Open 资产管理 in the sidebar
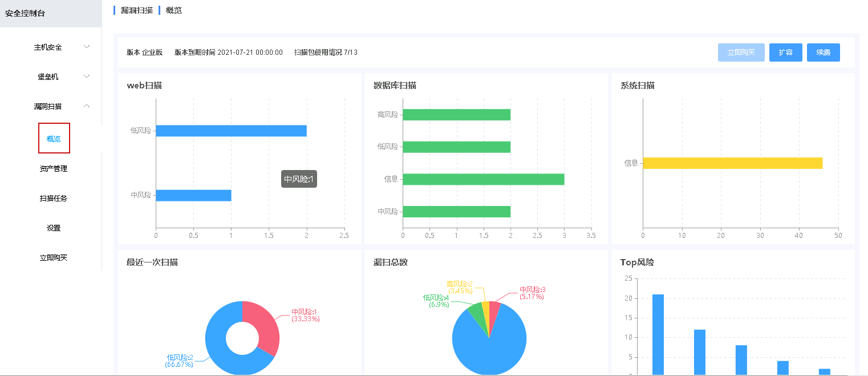This screenshot has width=868, height=376. [54, 169]
